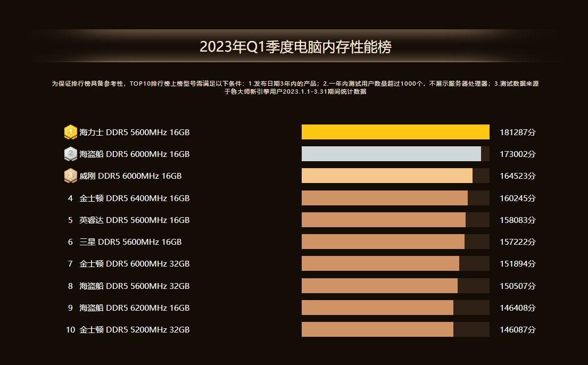Click the bar for rank 5 英睿达
This screenshot has height=365, width=588.
pos(383,220)
